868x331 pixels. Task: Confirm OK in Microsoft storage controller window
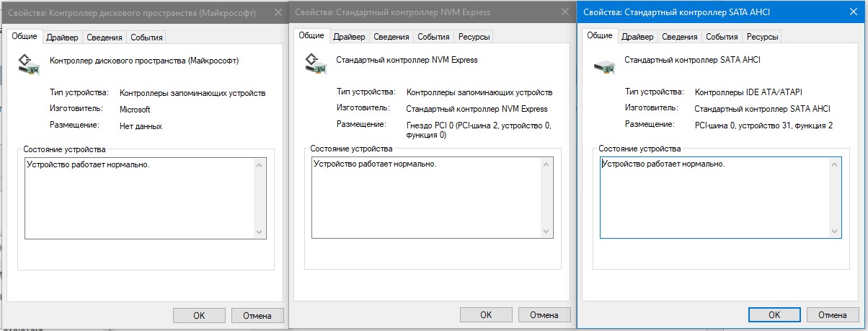(199, 315)
